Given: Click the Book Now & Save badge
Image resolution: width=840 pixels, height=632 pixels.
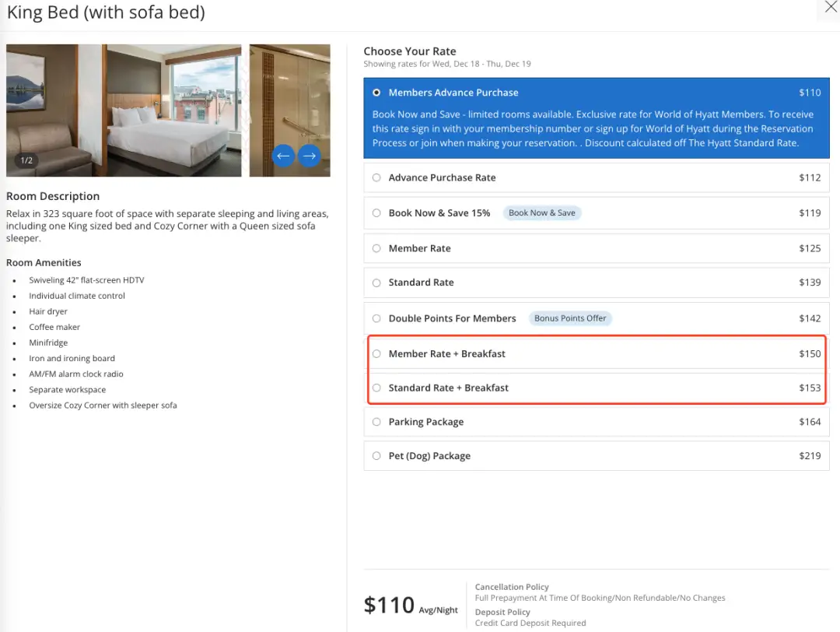Looking at the screenshot, I should 542,212.
